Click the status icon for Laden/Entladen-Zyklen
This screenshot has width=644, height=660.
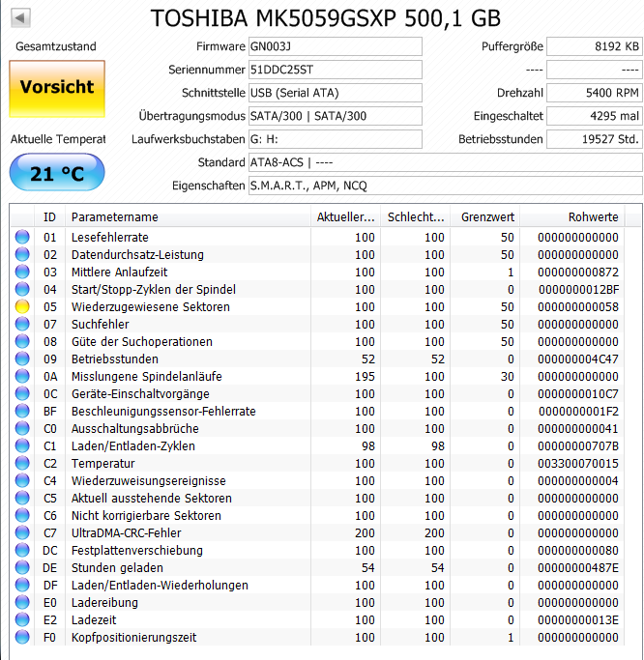[x=22, y=445]
